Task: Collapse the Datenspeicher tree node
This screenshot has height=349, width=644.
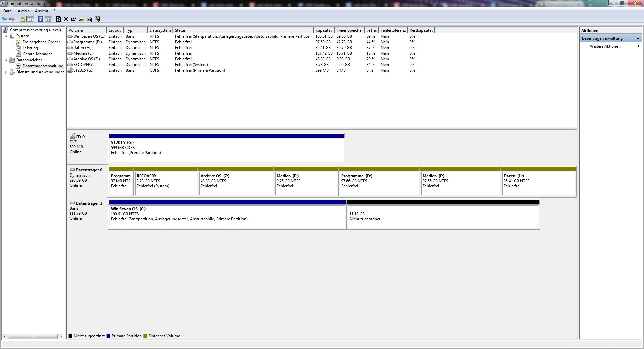Action: pos(6,60)
